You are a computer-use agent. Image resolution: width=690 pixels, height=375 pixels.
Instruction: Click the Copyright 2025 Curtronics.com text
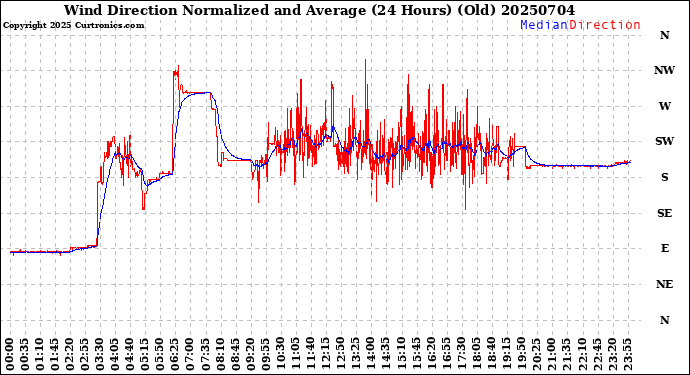[x=73, y=26]
